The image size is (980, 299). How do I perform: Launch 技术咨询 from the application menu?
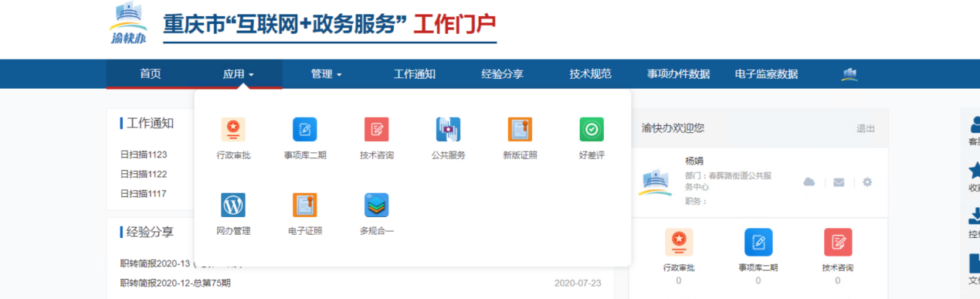pos(377,130)
